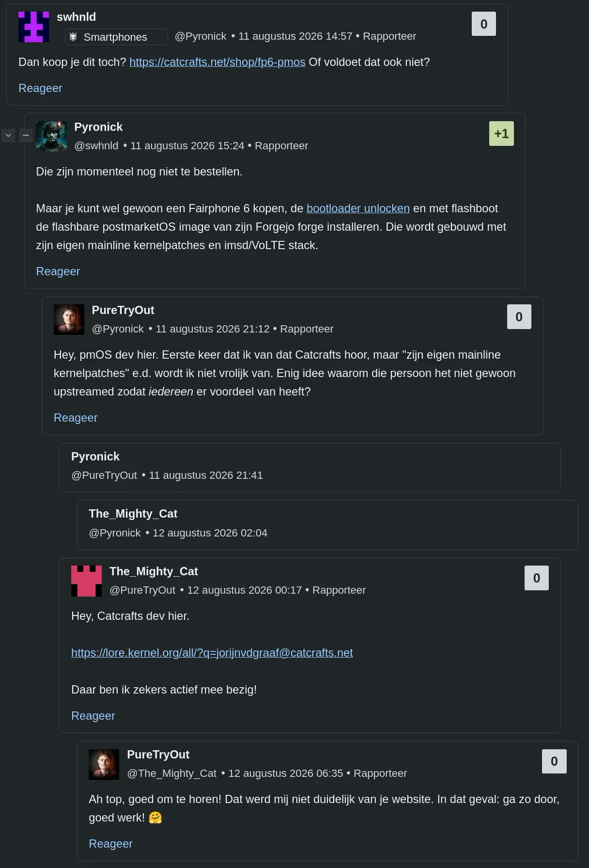Click the shield icon in Smartphones badge
Viewport: 589px width, 868px height.
73,37
